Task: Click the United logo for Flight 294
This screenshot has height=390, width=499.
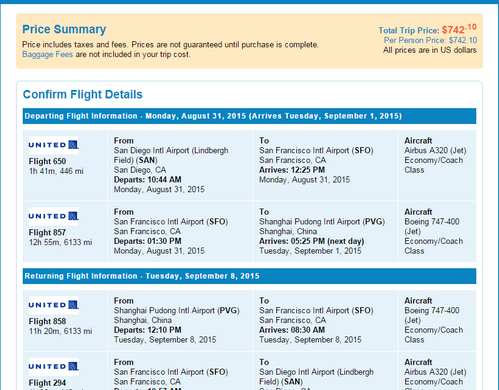Action: click(54, 367)
